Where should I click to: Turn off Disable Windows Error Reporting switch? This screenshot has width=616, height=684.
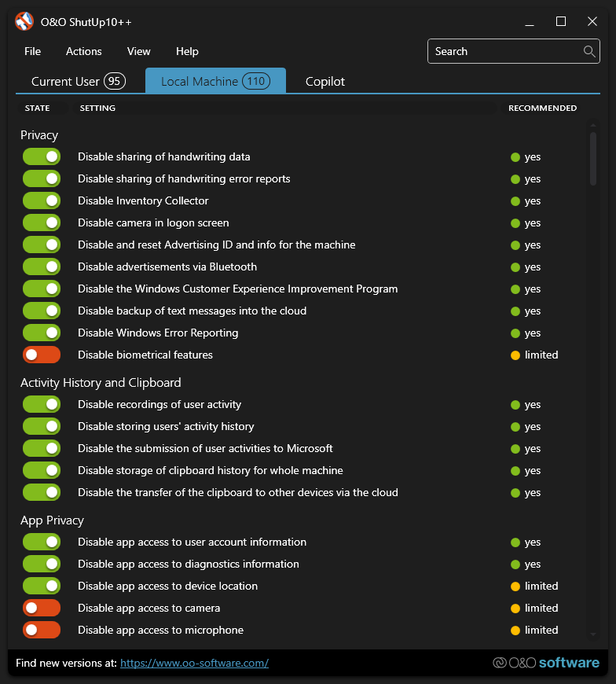point(42,333)
